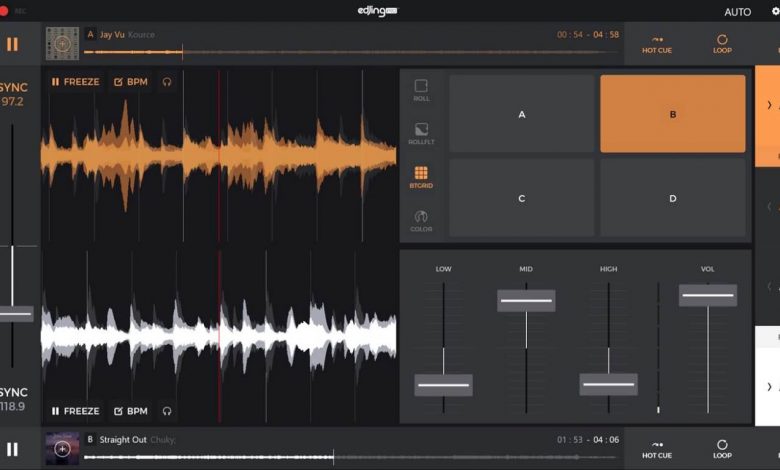Open the Color effect icon
The width and height of the screenshot is (780, 470).
tap(421, 221)
